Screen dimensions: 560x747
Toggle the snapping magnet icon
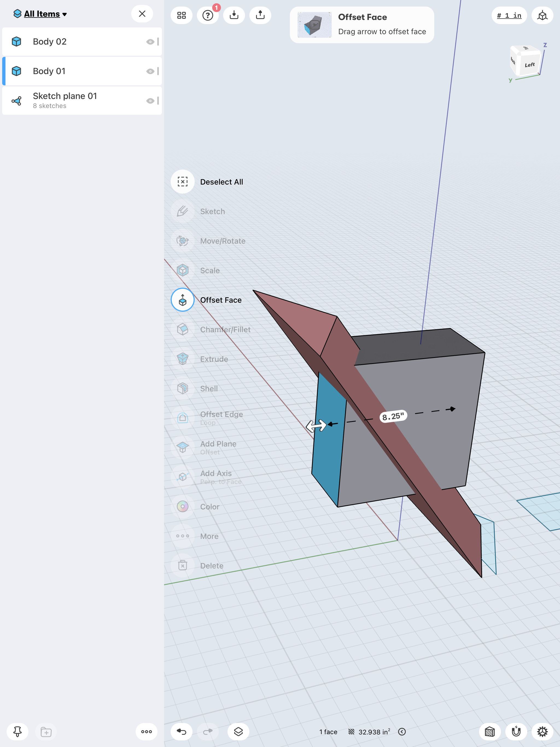[x=516, y=731]
